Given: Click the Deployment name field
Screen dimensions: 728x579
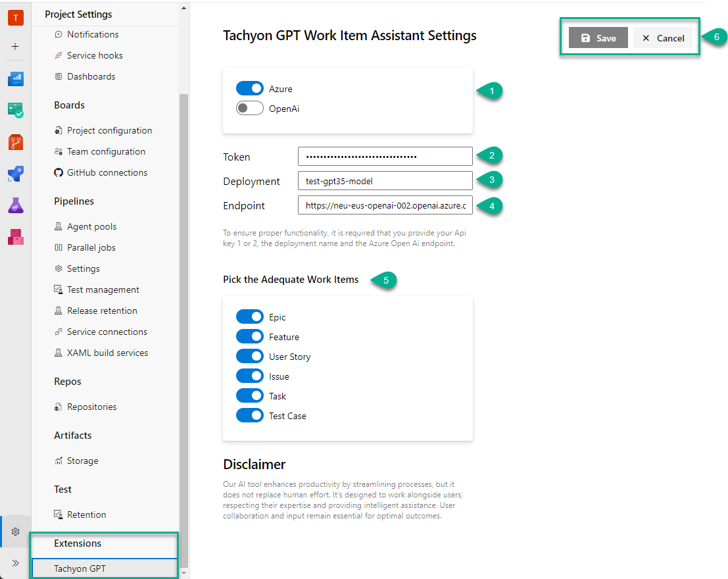Looking at the screenshot, I should point(385,181).
